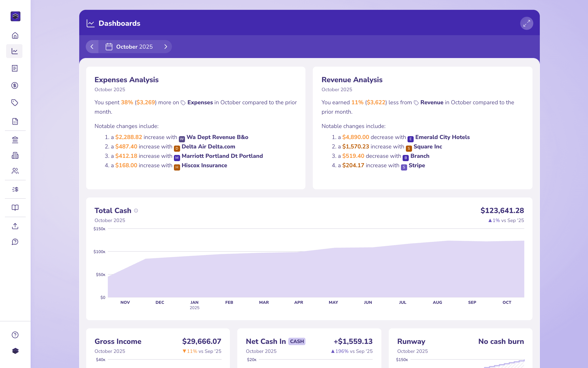Open Wa Dept Revenue B&o vendor link
The width and height of the screenshot is (588, 368).
pyautogui.click(x=217, y=137)
